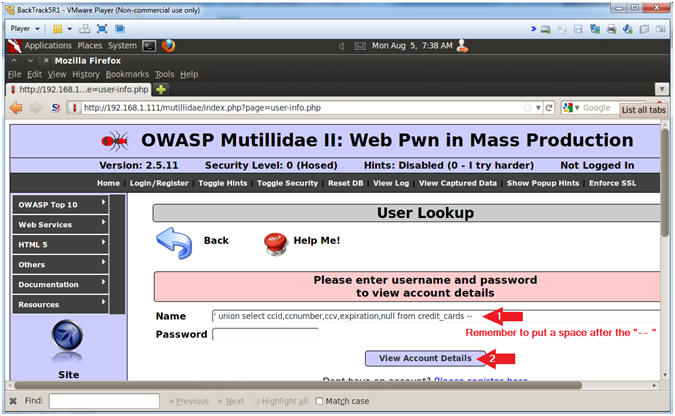675x416 pixels.
Task: Open the History menu
Action: (86, 75)
